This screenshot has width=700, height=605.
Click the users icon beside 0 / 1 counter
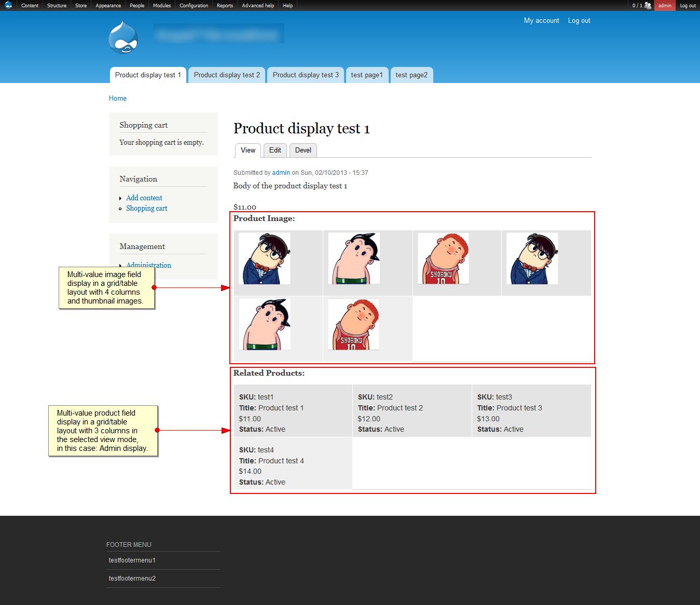point(648,5)
